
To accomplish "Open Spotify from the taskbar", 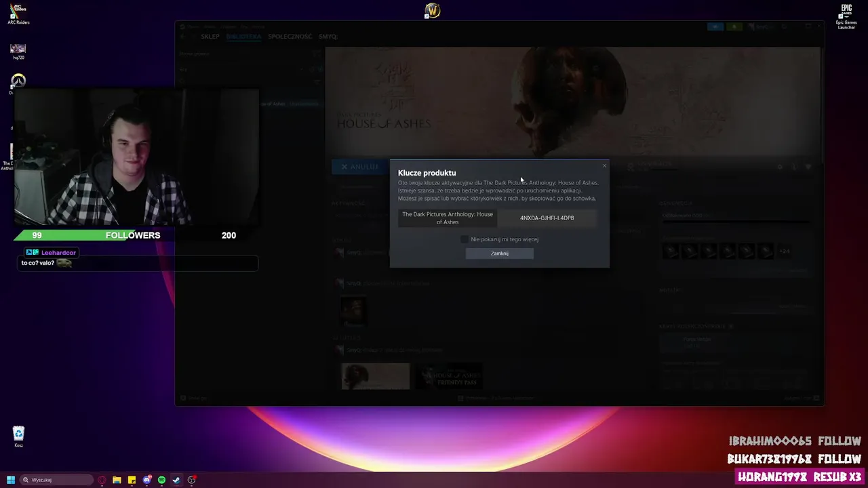I will point(161,480).
